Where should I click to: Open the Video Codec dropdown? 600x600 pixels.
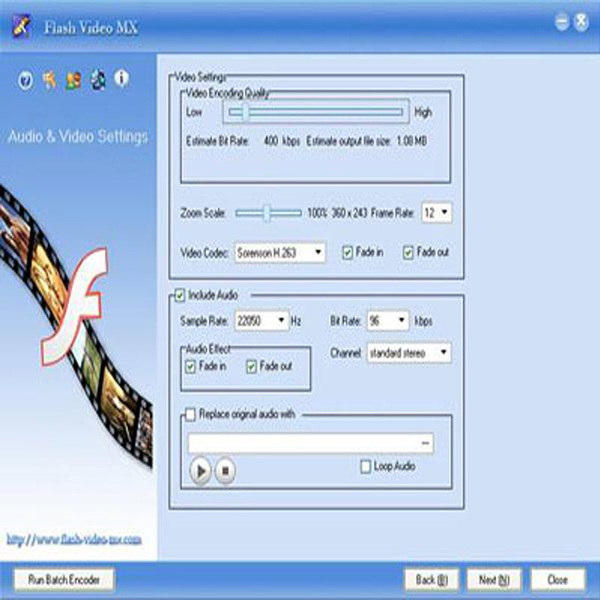click(x=280, y=253)
